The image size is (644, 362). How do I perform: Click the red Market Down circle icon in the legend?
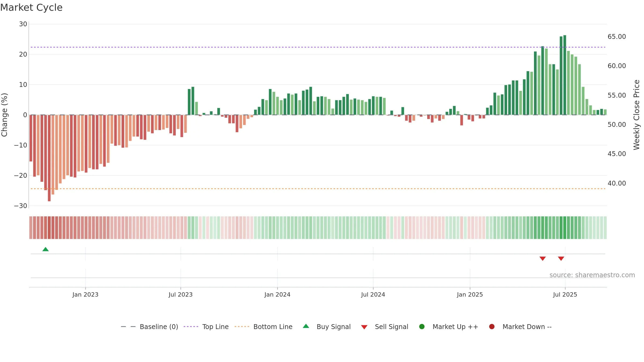tap(492, 327)
